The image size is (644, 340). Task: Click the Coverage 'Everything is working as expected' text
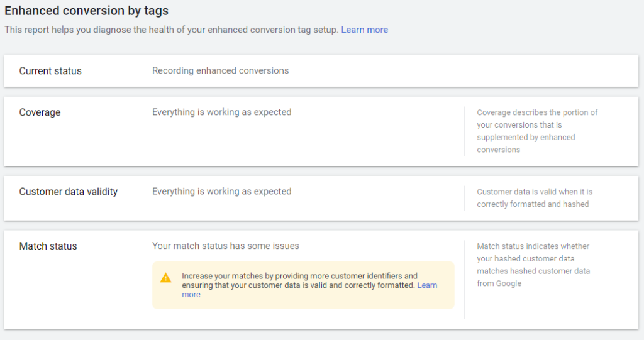(x=222, y=112)
